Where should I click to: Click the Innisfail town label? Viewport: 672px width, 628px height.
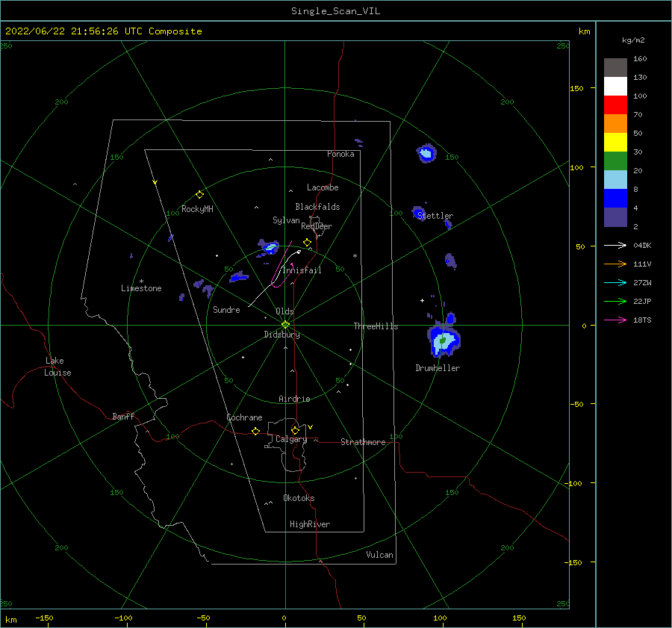click(x=302, y=270)
